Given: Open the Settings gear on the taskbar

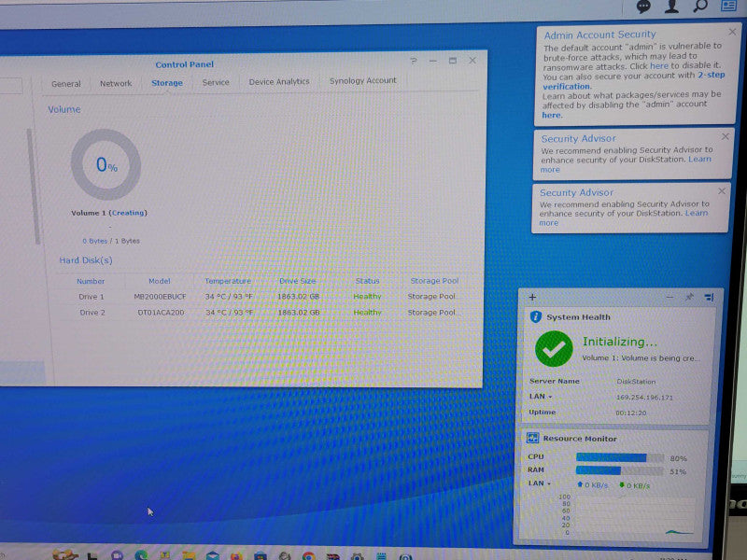Looking at the screenshot, I should pos(358,556).
